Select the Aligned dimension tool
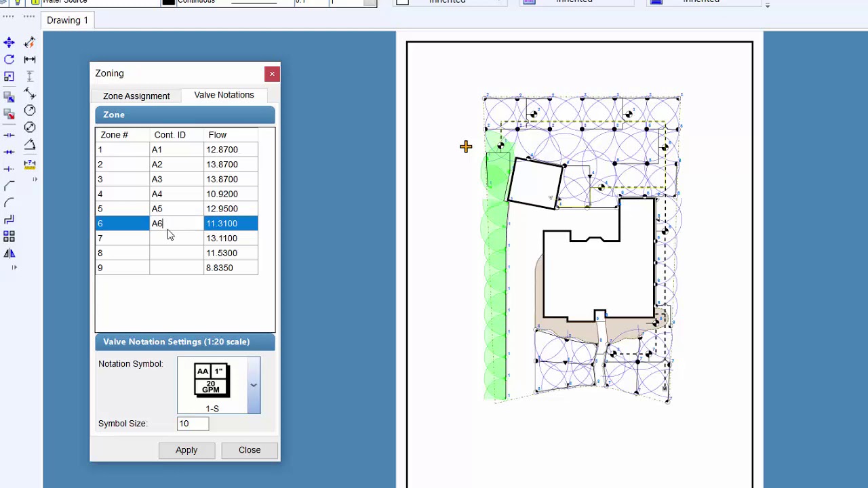 (30, 94)
